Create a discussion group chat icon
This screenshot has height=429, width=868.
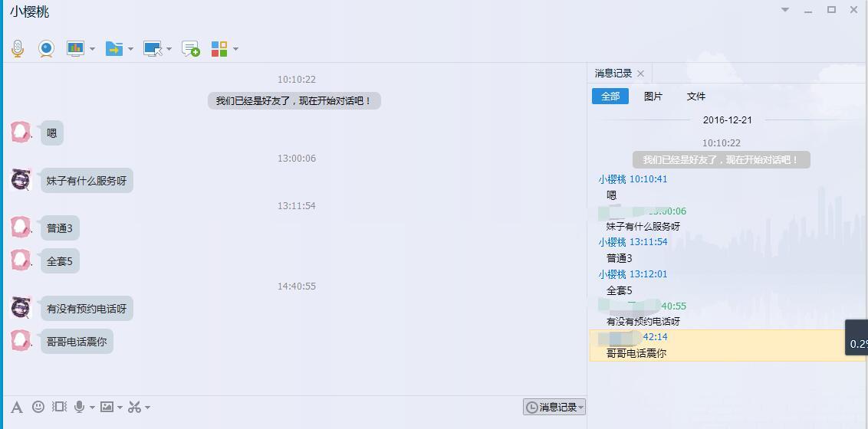(x=191, y=49)
